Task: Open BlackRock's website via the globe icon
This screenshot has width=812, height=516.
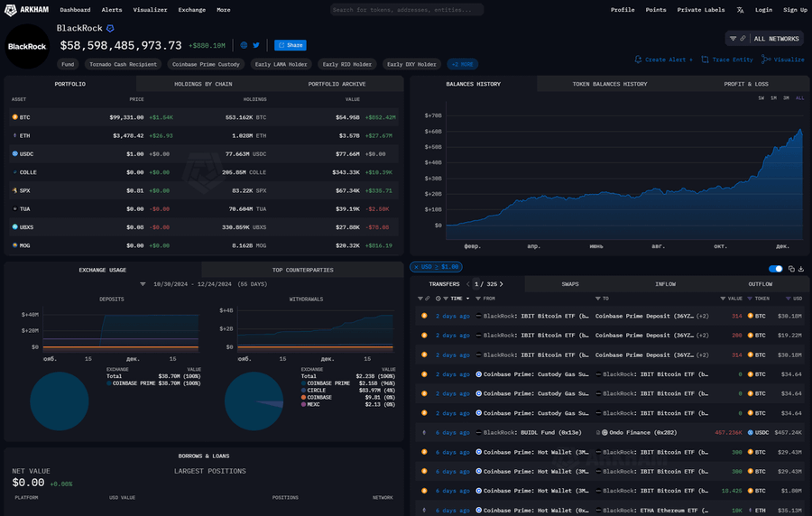Action: pos(244,45)
